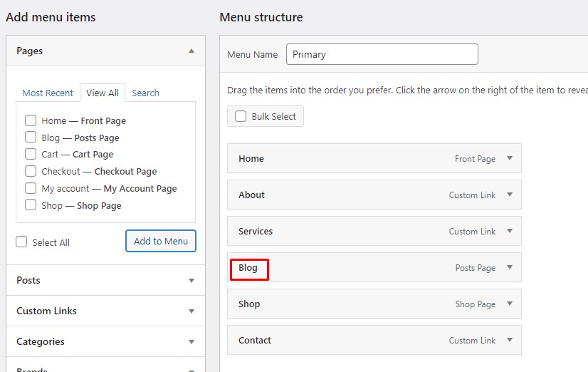This screenshot has height=372, width=588.
Task: Toggle the Bulk Select checkbox
Action: (x=241, y=116)
